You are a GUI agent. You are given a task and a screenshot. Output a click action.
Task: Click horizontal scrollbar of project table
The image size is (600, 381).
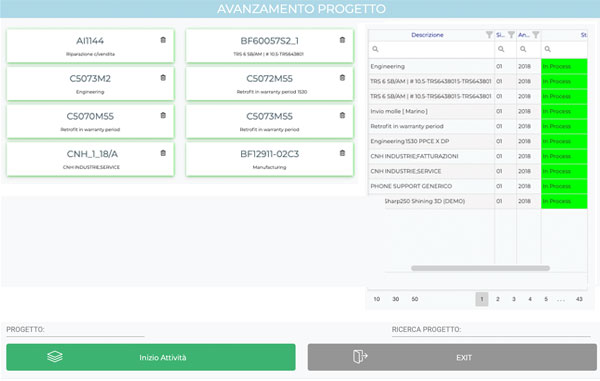click(x=480, y=268)
